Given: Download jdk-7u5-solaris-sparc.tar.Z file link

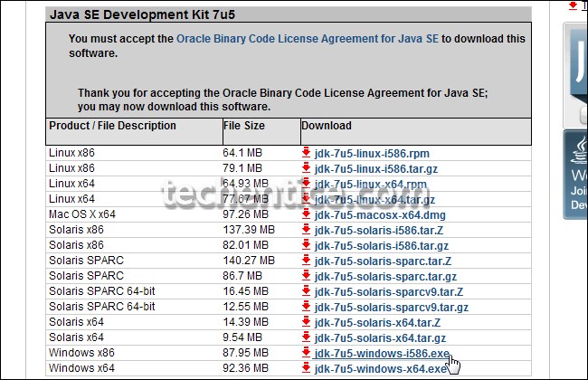Looking at the screenshot, I should click(x=383, y=261).
